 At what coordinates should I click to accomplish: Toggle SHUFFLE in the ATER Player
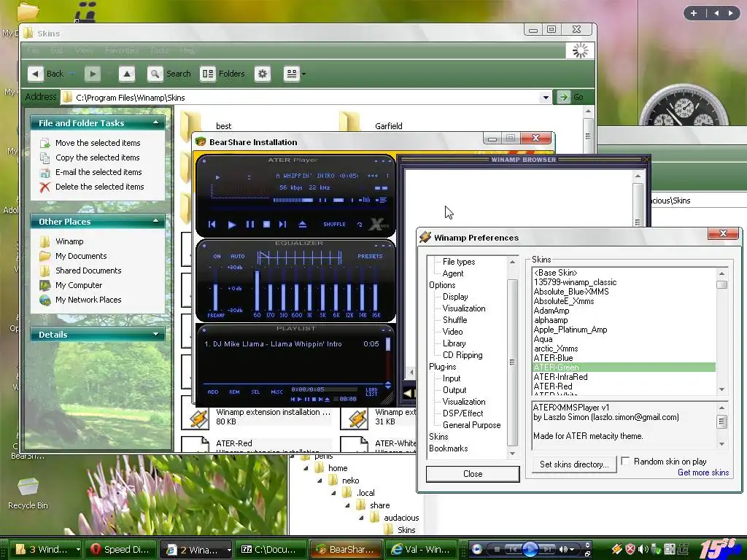[x=334, y=225]
